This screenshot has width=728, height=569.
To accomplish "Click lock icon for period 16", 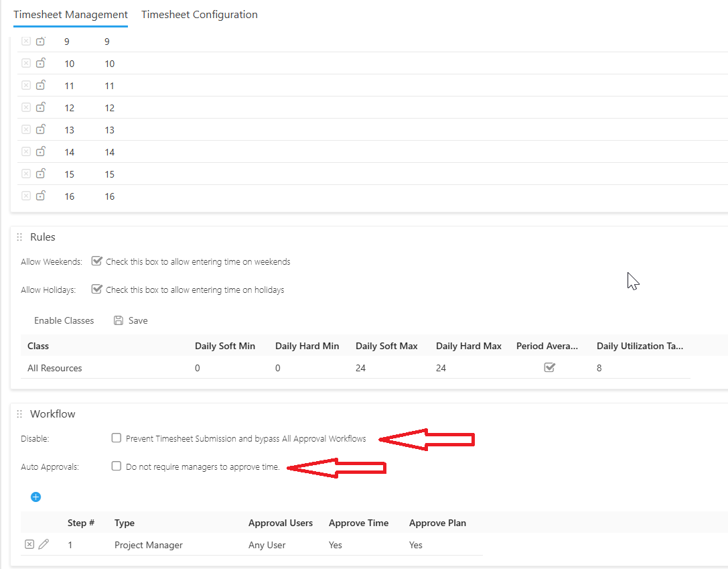I will click(41, 196).
